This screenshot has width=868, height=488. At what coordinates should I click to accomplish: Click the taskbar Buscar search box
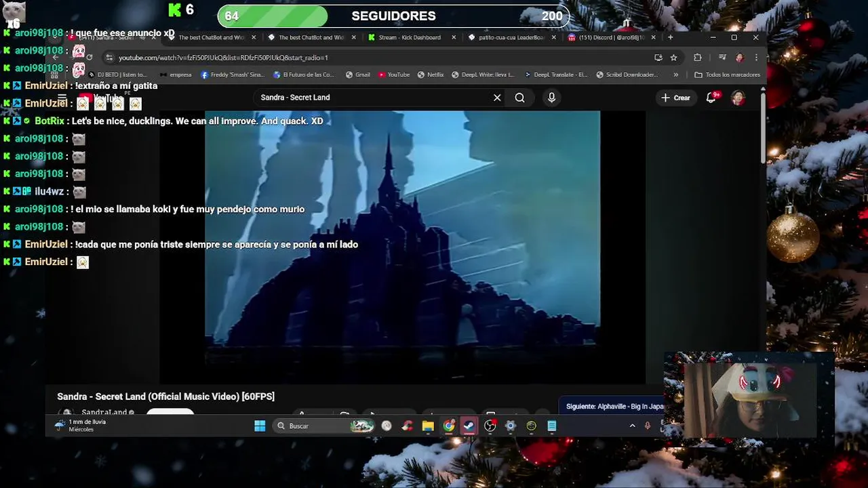pos(324,426)
